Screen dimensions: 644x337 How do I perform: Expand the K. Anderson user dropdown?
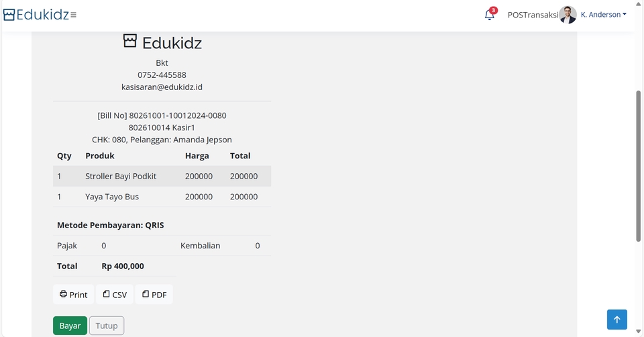coord(603,15)
